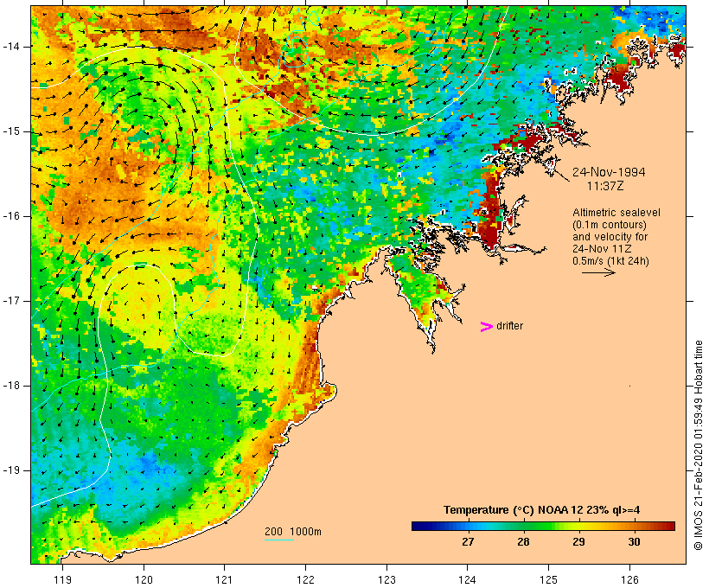709x588 pixels.
Task: Click the Temperature NOAA 12 colorbar title
Action: coord(542,510)
